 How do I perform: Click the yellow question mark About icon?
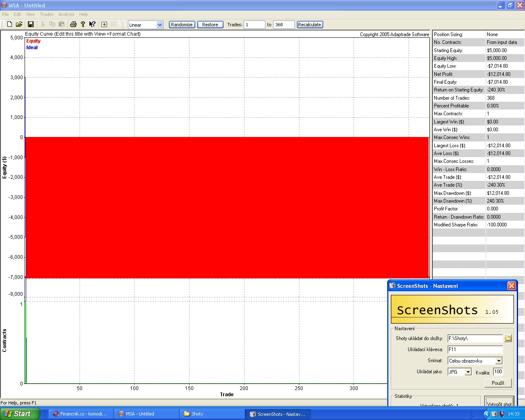tap(83, 25)
